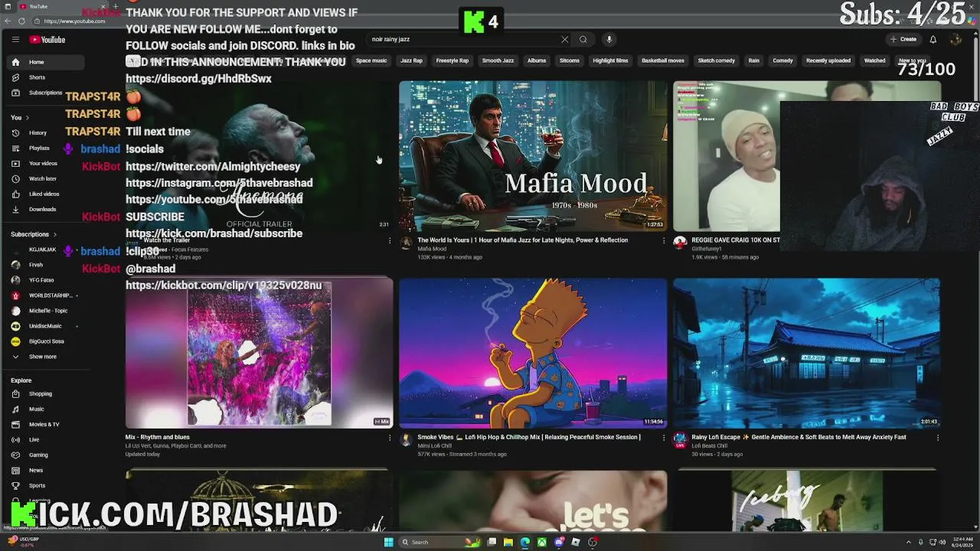Open more options for Smoke Vibes video
Image resolution: width=980 pixels, height=551 pixels.
click(664, 438)
